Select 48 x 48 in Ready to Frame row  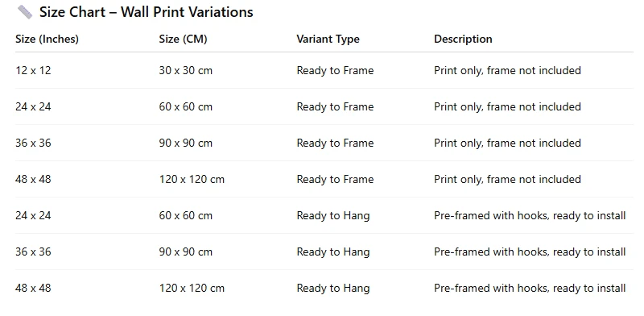pos(33,179)
